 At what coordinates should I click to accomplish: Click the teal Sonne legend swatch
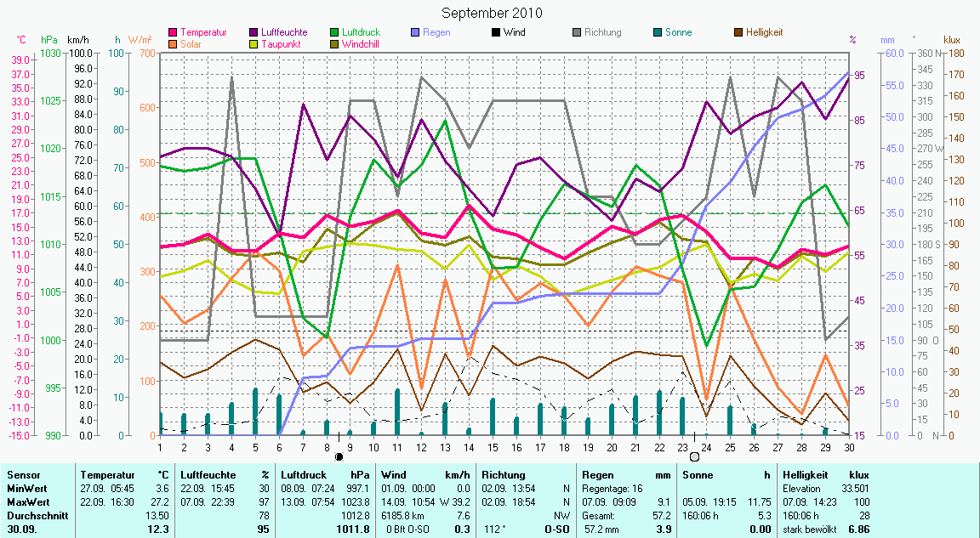657,33
